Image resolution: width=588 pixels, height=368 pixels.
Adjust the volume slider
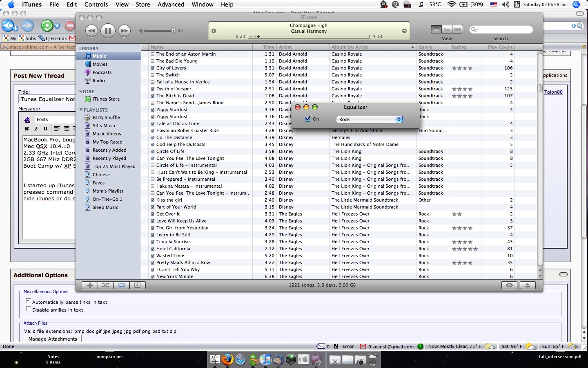coord(159,31)
